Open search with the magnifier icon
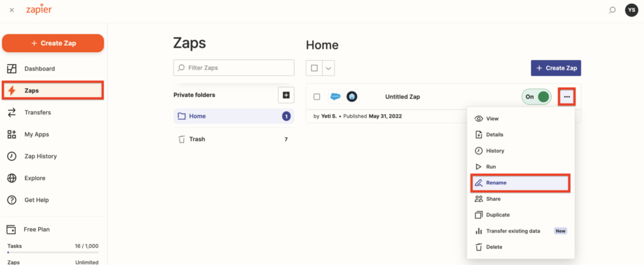This screenshot has width=644, height=265. coord(612,10)
